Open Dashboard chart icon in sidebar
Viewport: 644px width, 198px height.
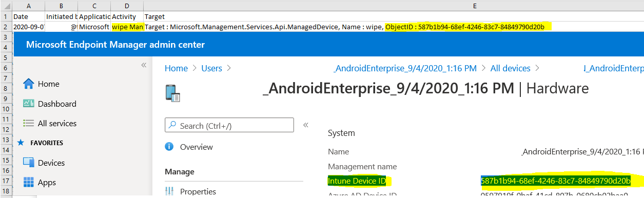(29, 104)
